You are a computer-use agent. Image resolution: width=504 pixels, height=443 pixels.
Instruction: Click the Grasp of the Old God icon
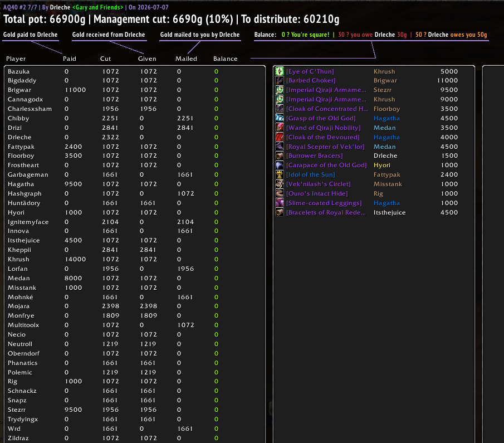pos(280,118)
